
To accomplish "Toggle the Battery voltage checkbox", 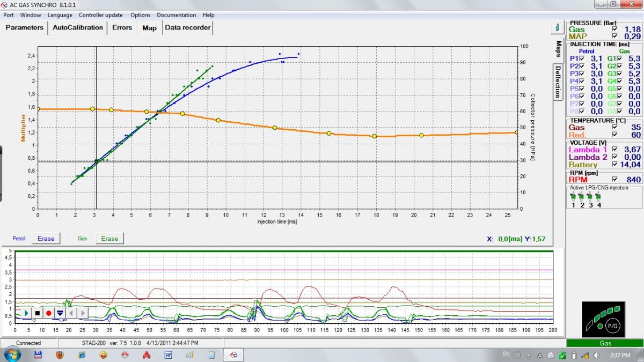I will (x=614, y=165).
